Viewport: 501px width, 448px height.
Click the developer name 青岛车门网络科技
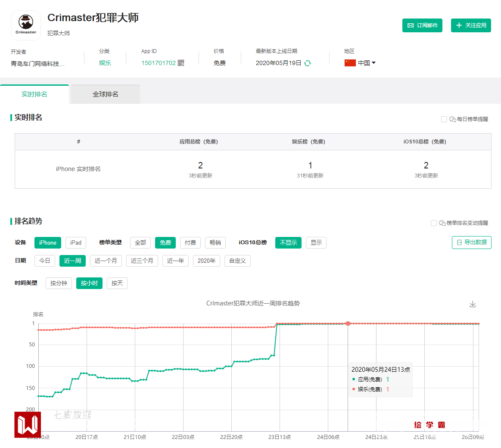pos(38,64)
